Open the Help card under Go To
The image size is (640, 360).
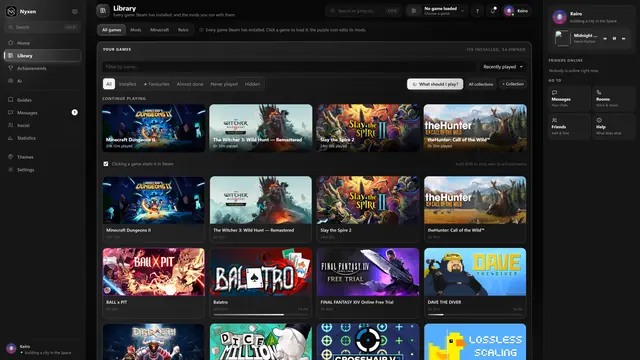(613, 126)
